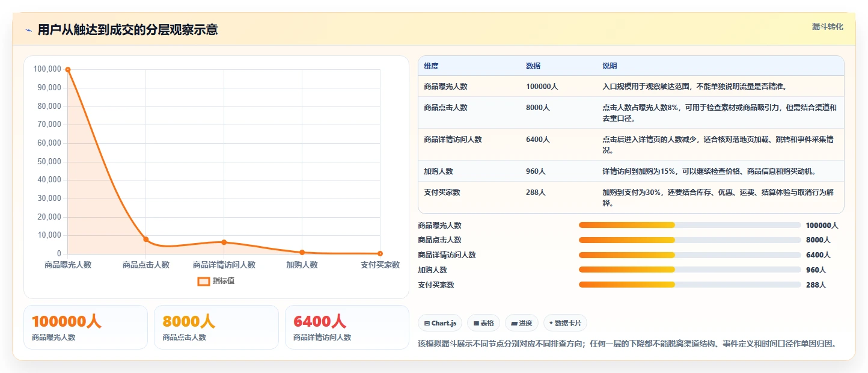Image resolution: width=868 pixels, height=373 pixels.
Task: Click the 维度 column header
Action: (431, 66)
